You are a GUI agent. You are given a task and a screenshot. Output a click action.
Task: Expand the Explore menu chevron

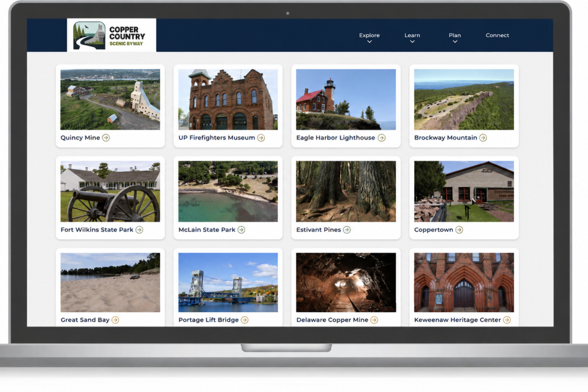[369, 41]
